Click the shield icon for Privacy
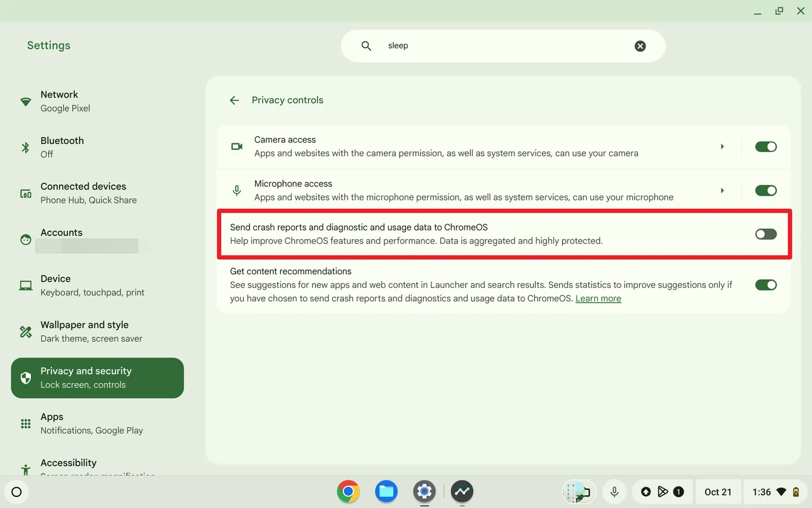812x508 pixels. tap(26, 378)
